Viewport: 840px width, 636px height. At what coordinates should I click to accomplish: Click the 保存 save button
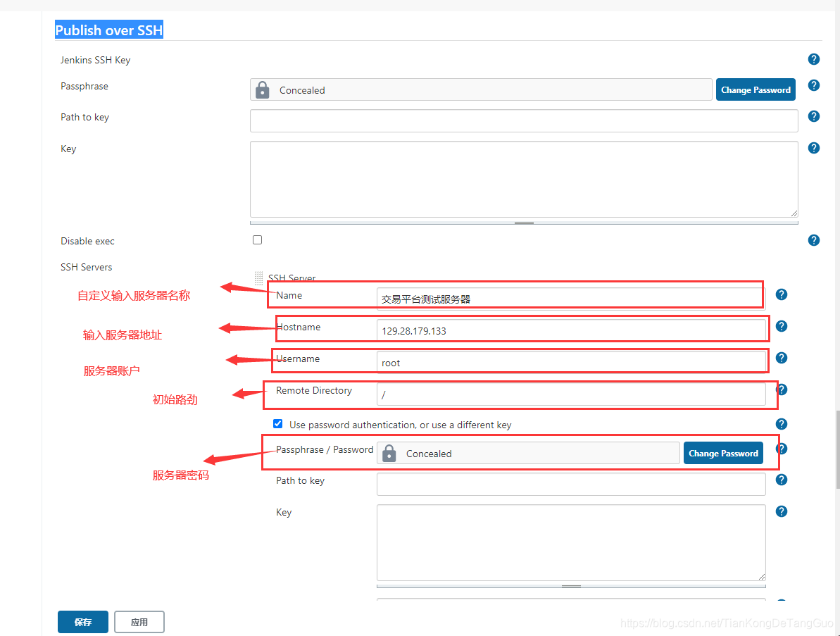coord(83,621)
